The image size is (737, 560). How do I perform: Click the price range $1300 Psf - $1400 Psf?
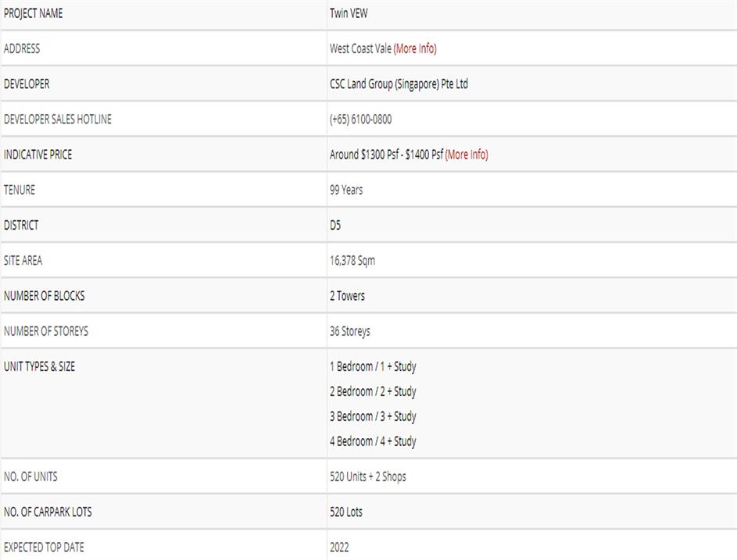[386, 155]
